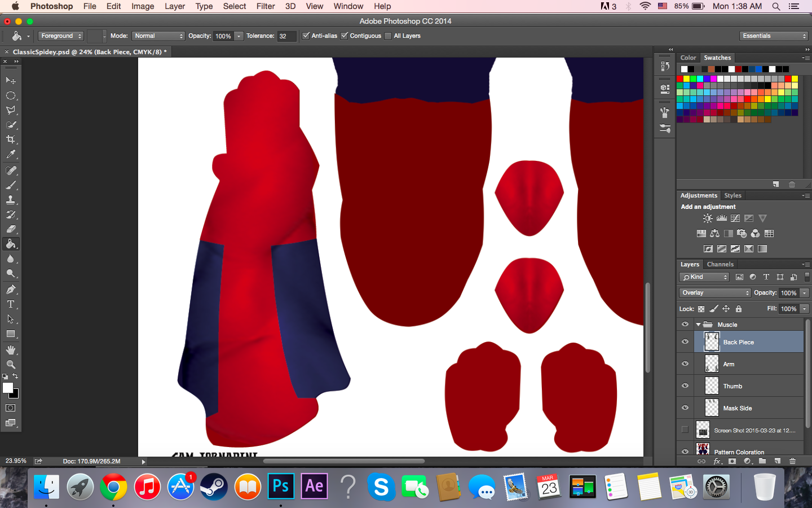812x508 pixels.
Task: Switch to the Channels tab
Action: pos(720,264)
